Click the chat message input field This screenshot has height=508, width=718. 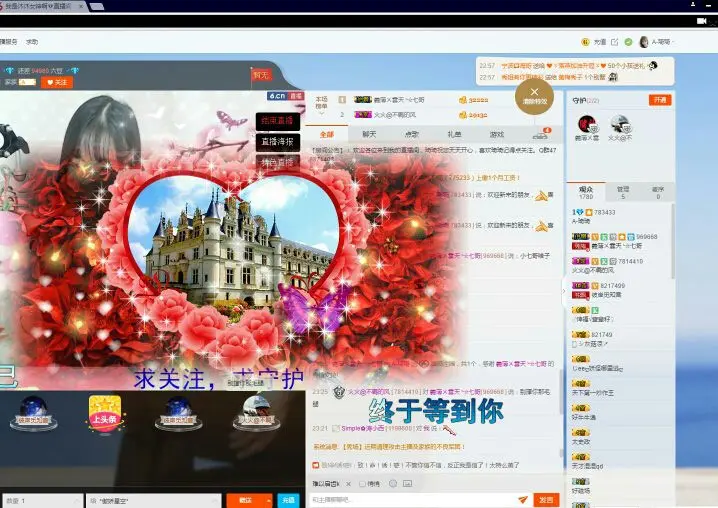[412, 499]
